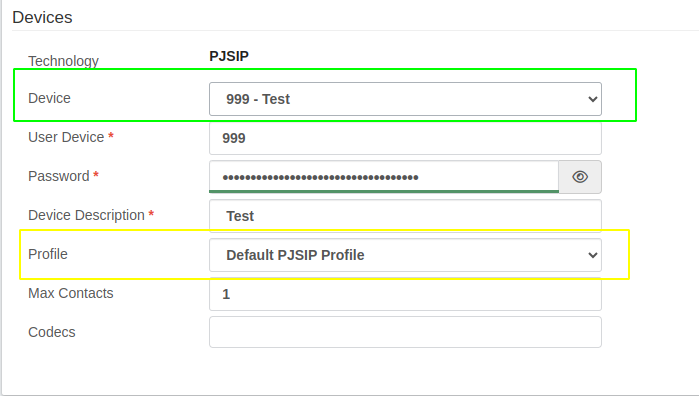
Task: Click the Profile label
Action: [48, 254]
